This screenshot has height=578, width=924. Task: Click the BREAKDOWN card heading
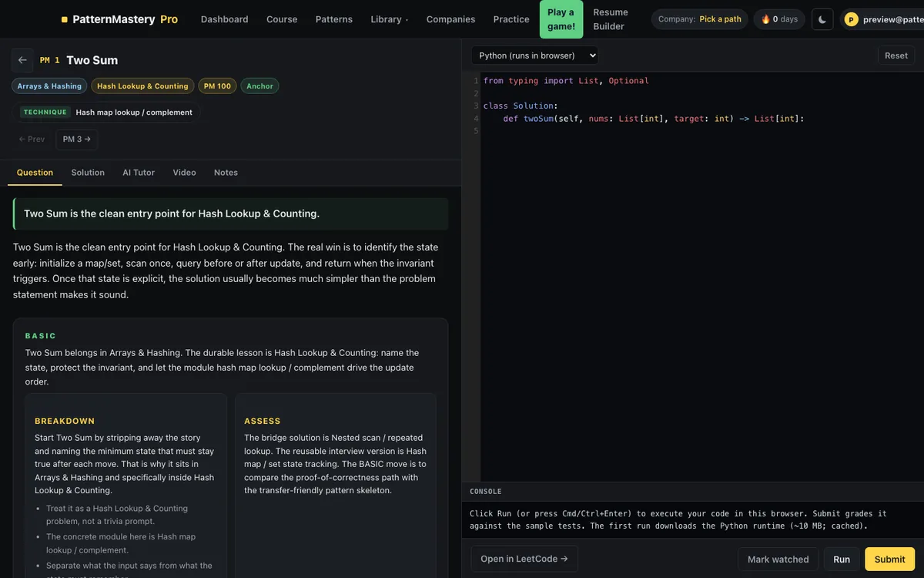click(65, 422)
